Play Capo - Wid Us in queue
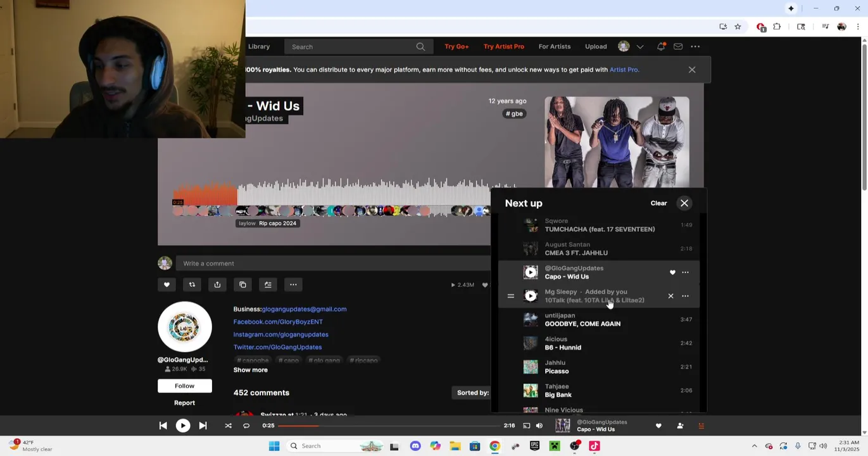The height and width of the screenshot is (456, 868). (x=531, y=272)
